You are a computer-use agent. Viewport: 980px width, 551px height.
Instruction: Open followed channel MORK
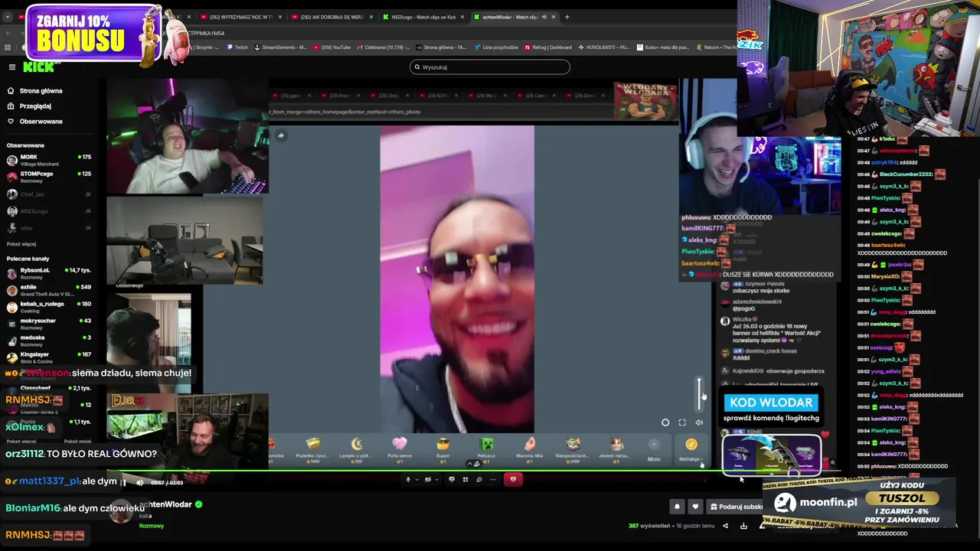[x=48, y=160]
